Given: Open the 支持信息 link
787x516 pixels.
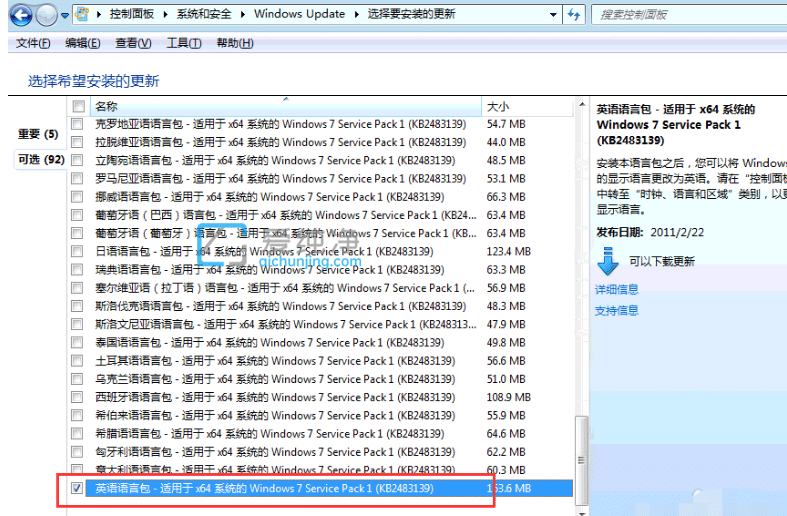Looking at the screenshot, I should click(x=617, y=311).
